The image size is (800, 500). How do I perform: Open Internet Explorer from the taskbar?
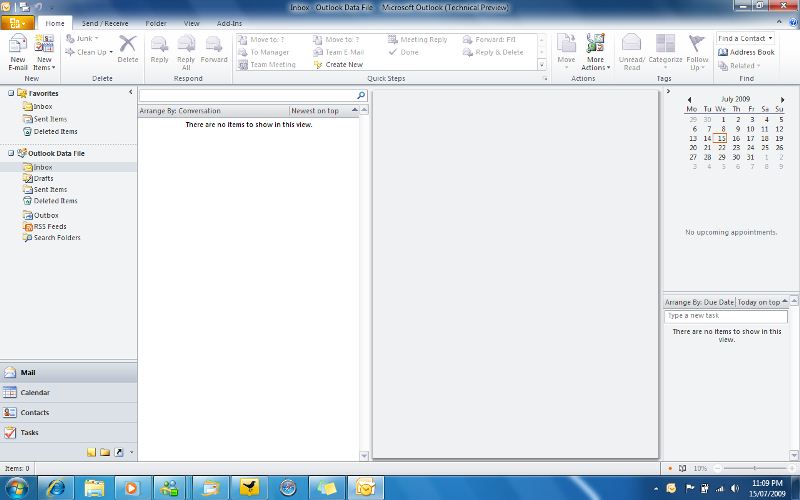pyautogui.click(x=56, y=488)
